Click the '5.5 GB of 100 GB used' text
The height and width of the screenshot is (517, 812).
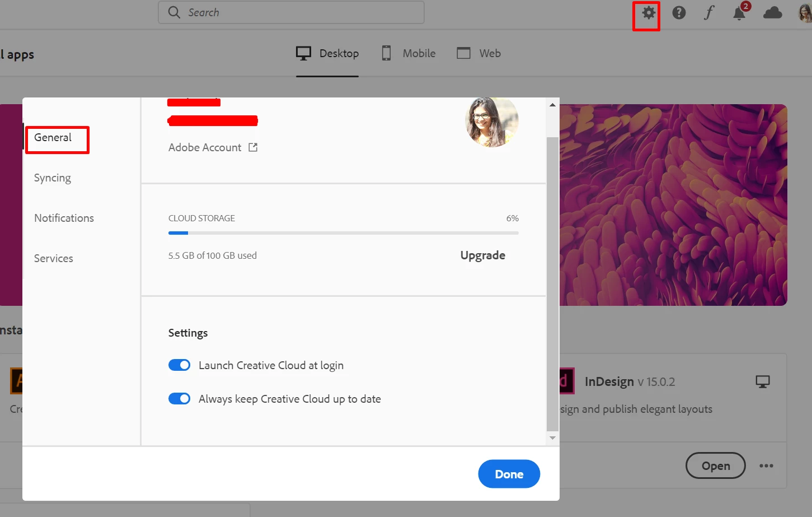click(x=213, y=255)
